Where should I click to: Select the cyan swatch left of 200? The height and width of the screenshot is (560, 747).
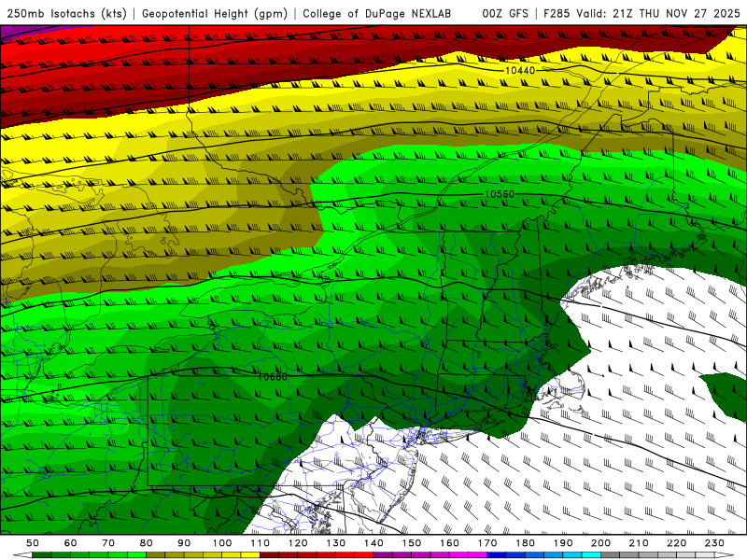point(591,555)
